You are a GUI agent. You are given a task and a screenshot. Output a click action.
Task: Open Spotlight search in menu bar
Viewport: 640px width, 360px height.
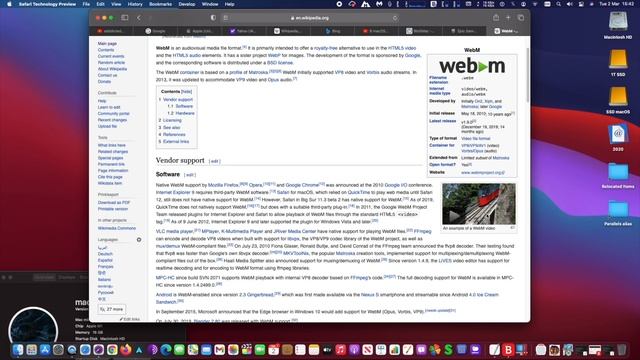coord(558,4)
